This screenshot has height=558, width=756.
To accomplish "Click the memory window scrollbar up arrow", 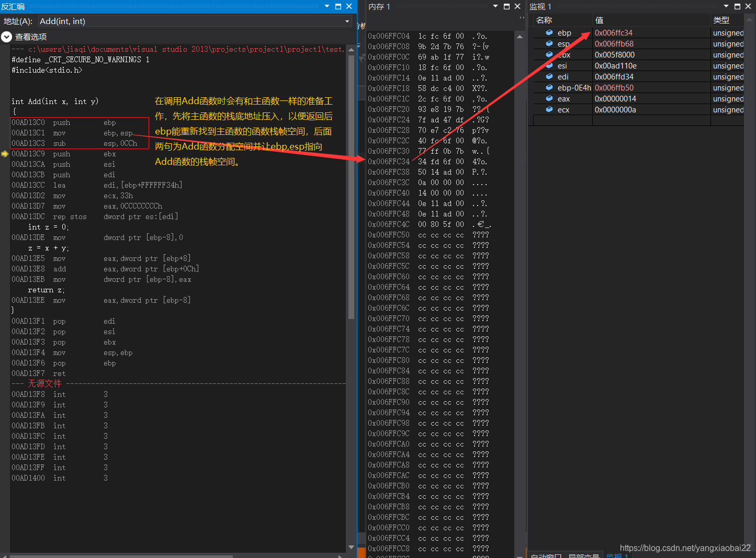I will pos(520,37).
